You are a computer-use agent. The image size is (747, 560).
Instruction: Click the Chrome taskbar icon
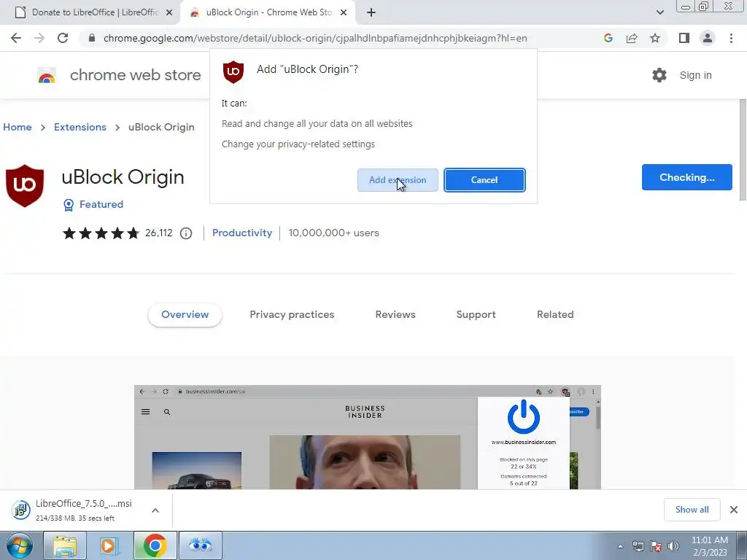click(155, 545)
